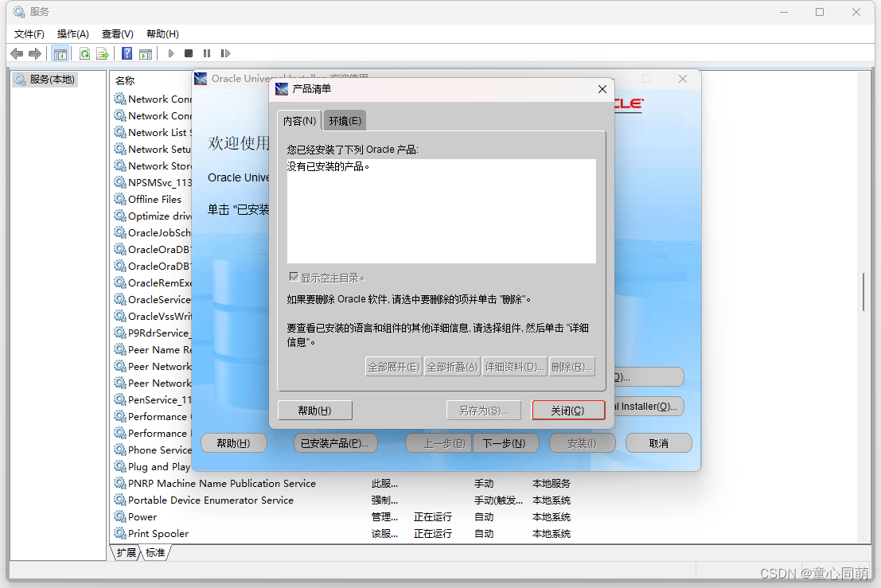Open the help icon in Services toolbar
Viewport: 881px width, 588px height.
(127, 53)
